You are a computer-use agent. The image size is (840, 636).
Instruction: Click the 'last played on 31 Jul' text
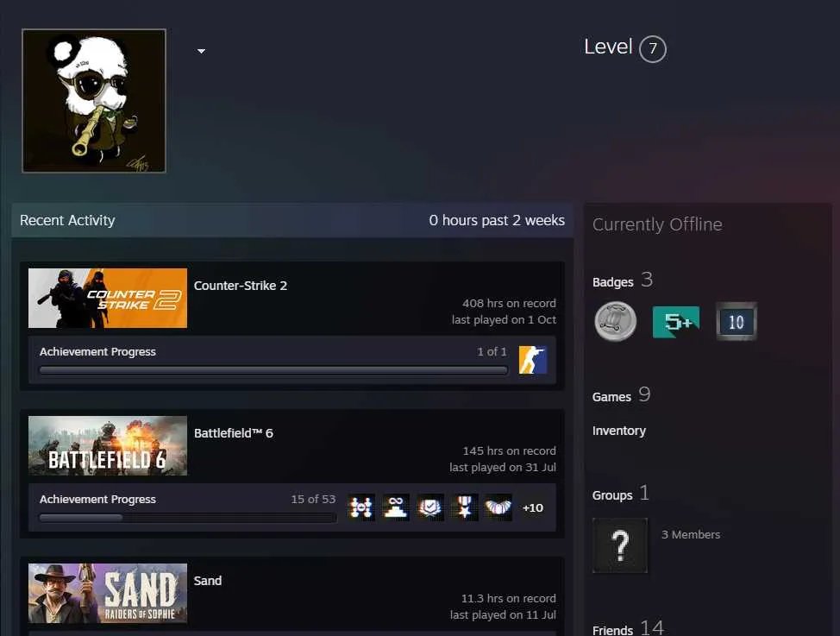pos(503,467)
